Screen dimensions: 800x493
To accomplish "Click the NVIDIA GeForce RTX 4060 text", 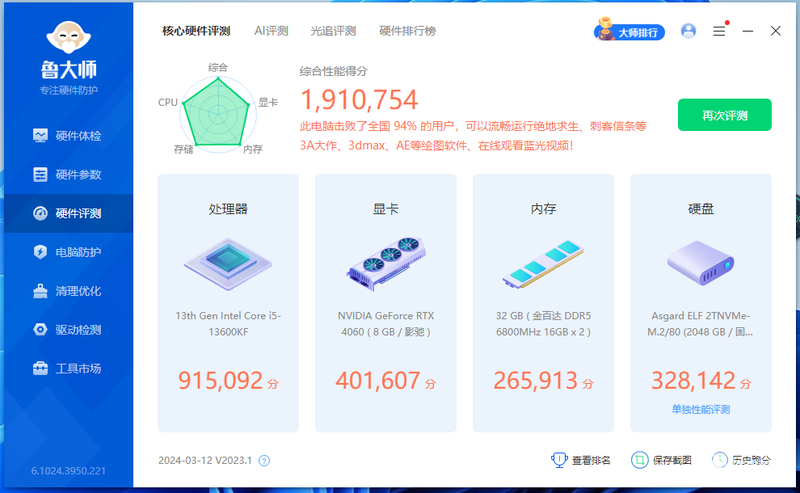I will pyautogui.click(x=386, y=324).
